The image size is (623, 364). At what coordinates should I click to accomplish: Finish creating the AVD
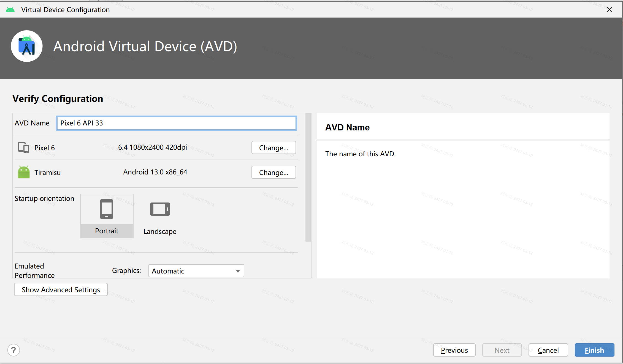click(594, 350)
